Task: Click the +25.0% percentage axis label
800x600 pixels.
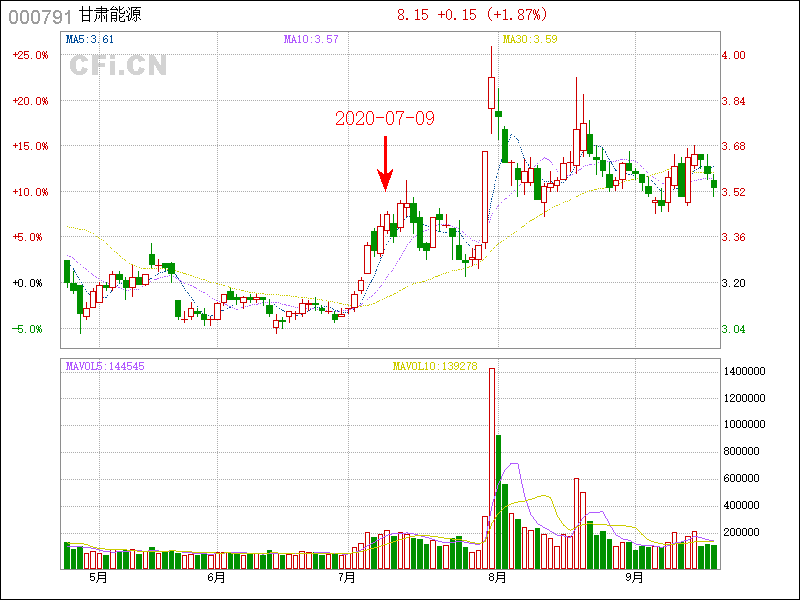Action: [x=31, y=56]
